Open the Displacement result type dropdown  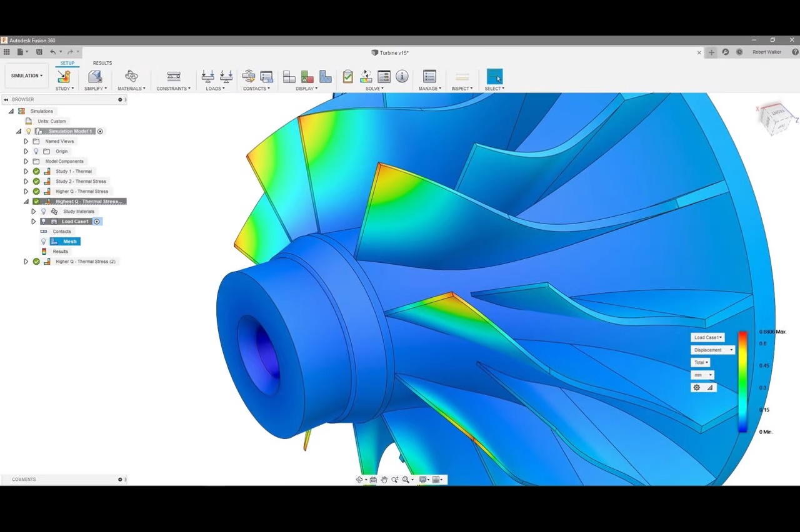pos(712,350)
